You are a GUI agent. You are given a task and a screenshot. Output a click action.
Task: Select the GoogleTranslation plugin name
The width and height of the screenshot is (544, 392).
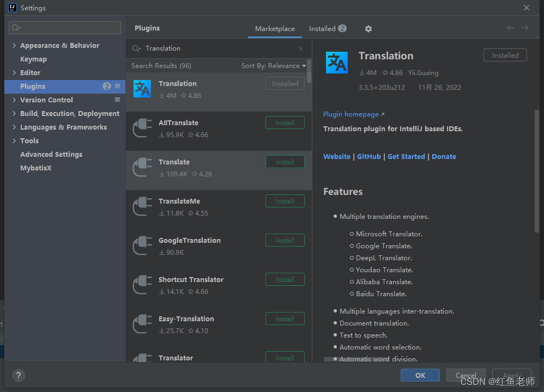tap(190, 240)
